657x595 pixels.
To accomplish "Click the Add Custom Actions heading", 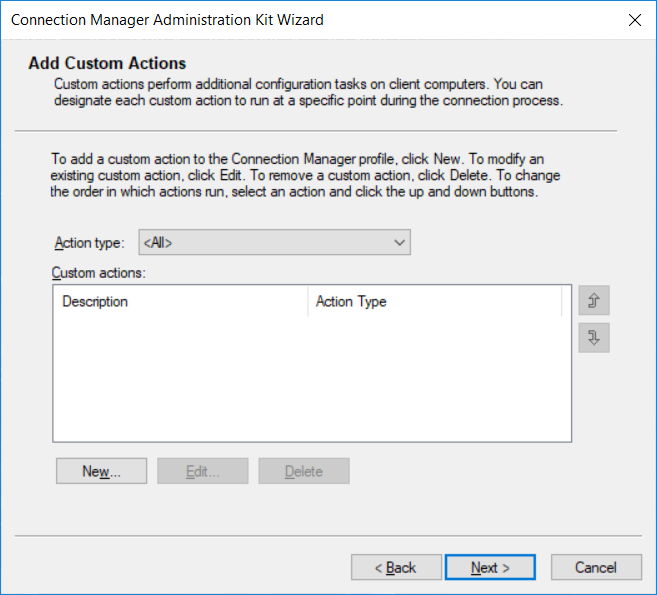I will pos(107,63).
